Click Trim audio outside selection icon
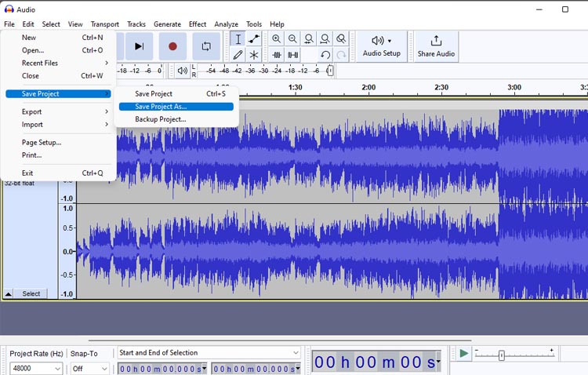 [277, 55]
